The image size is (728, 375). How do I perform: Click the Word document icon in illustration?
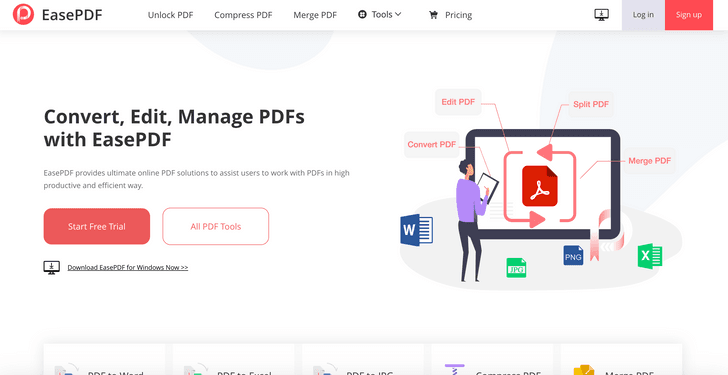coord(416,230)
